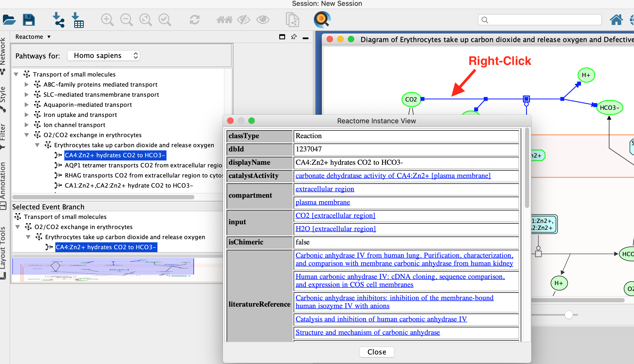Select RHAG transports CO2 reaction row
Viewport: 634px width, 364px height.
point(144,175)
